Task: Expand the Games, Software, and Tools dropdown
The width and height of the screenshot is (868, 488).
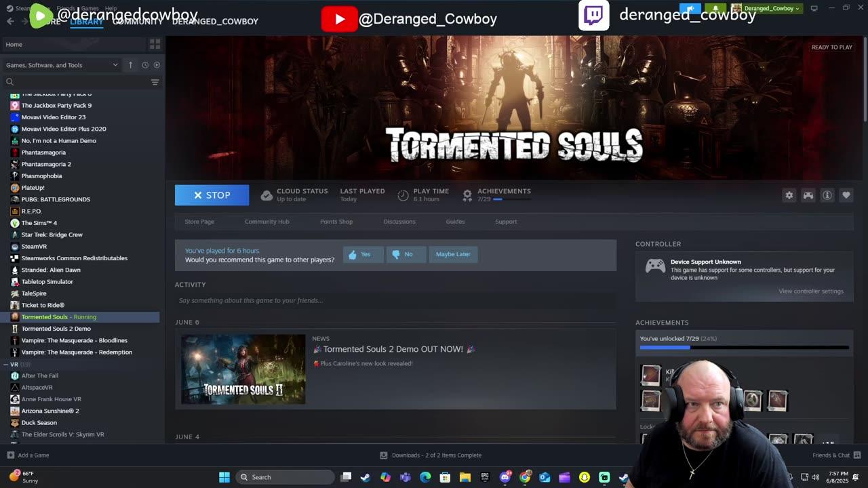Action: [x=62, y=65]
